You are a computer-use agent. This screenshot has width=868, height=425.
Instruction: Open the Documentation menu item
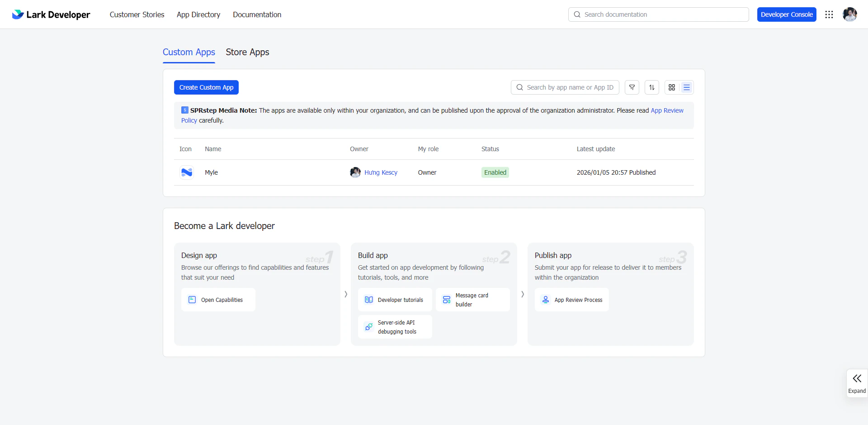(257, 14)
